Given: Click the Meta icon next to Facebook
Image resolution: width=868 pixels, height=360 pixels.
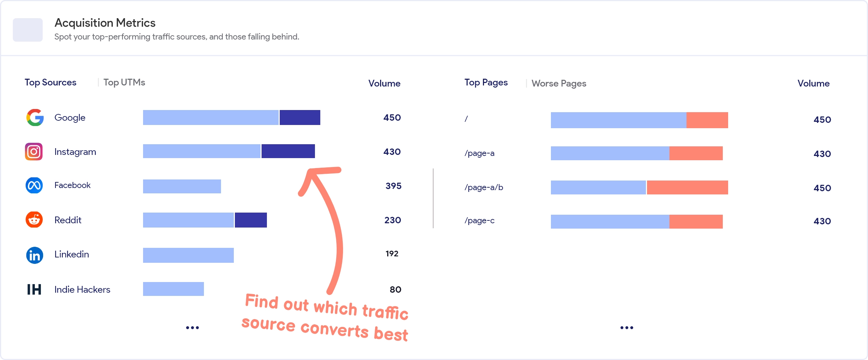Looking at the screenshot, I should tap(34, 185).
